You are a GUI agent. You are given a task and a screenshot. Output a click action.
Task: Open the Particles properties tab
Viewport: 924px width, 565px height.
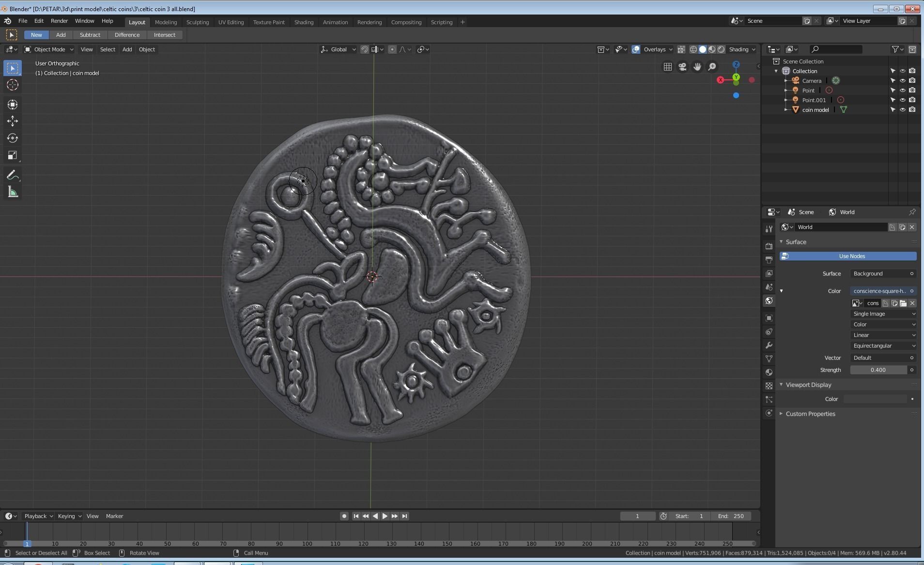(769, 399)
